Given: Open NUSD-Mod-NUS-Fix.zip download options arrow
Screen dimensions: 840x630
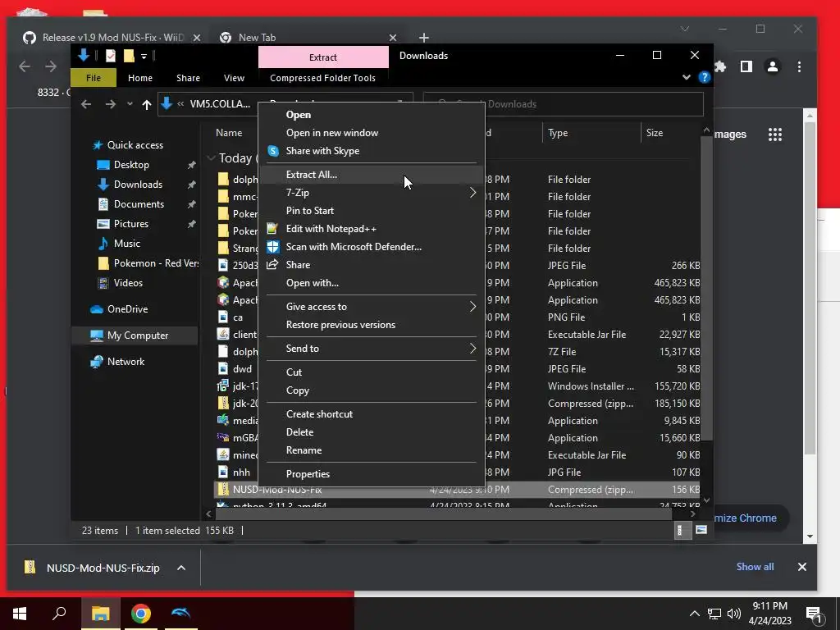Looking at the screenshot, I should (x=181, y=568).
